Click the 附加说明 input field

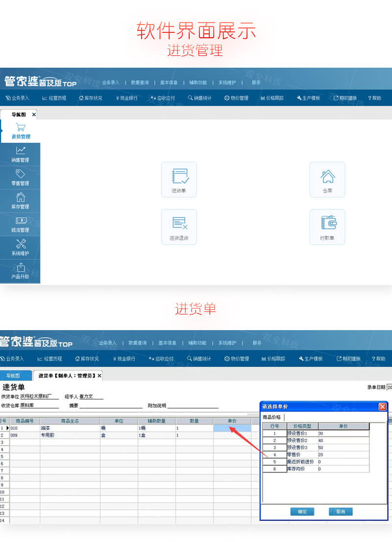193,406
